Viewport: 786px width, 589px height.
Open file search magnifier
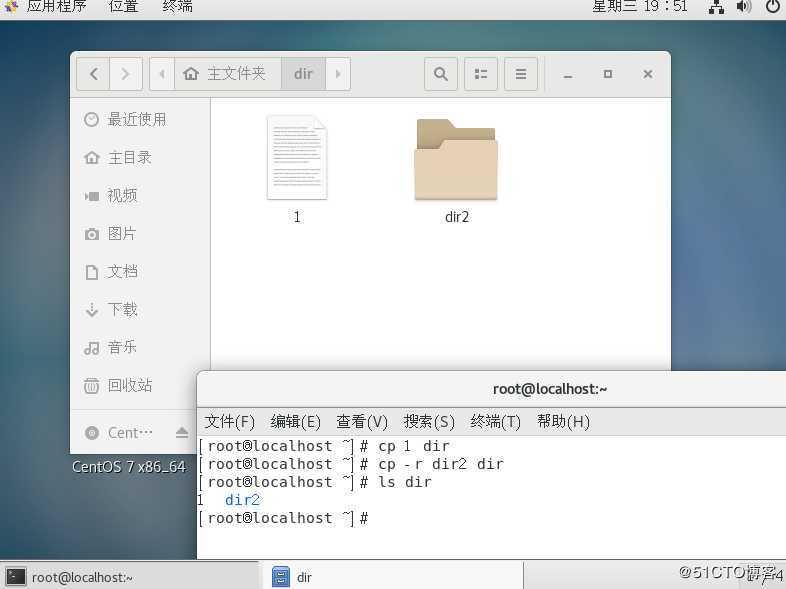441,74
